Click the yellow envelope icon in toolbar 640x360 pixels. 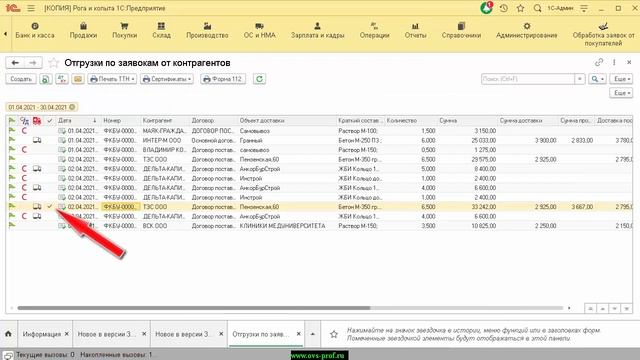[78, 79]
